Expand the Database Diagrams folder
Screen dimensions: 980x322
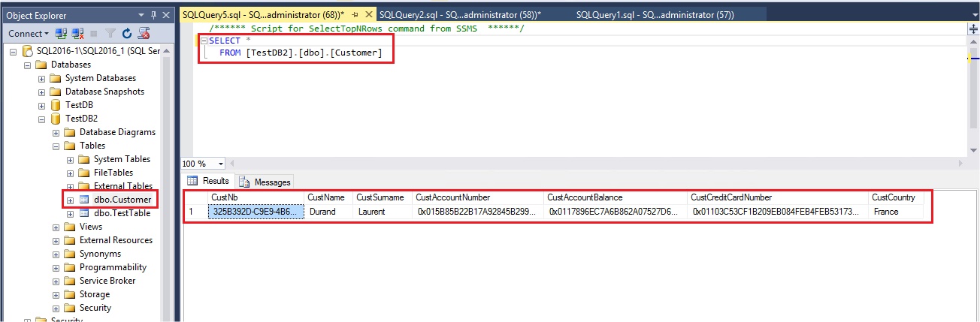coord(56,132)
